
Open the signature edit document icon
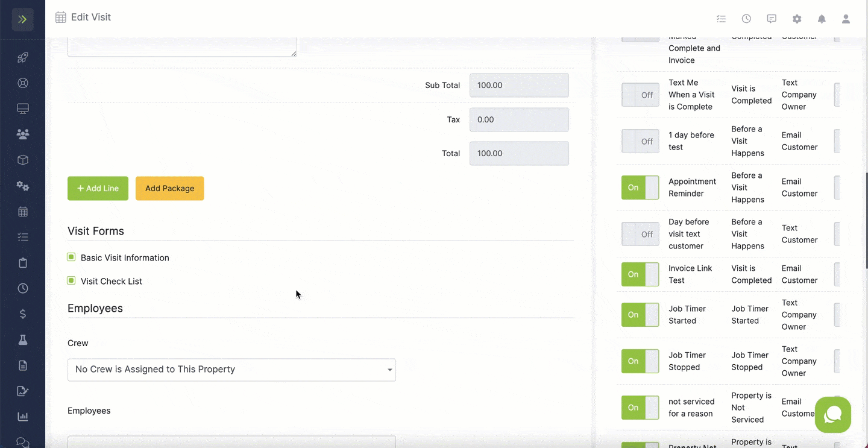pyautogui.click(x=22, y=391)
